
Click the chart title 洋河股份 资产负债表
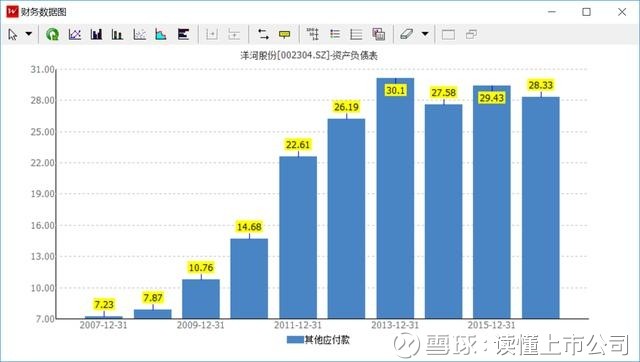tap(309, 56)
